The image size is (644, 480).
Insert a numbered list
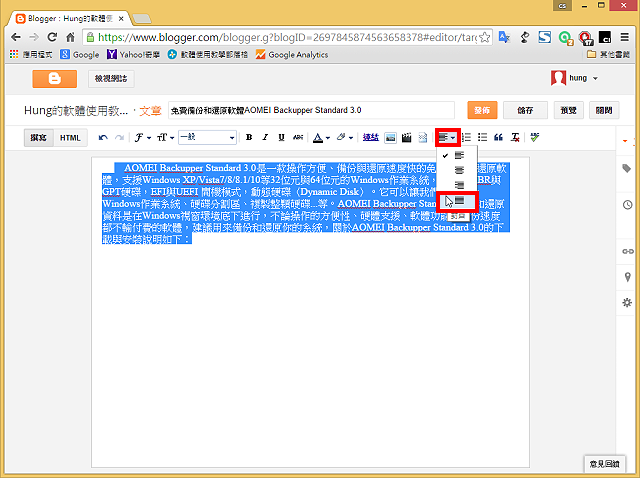click(x=466, y=138)
